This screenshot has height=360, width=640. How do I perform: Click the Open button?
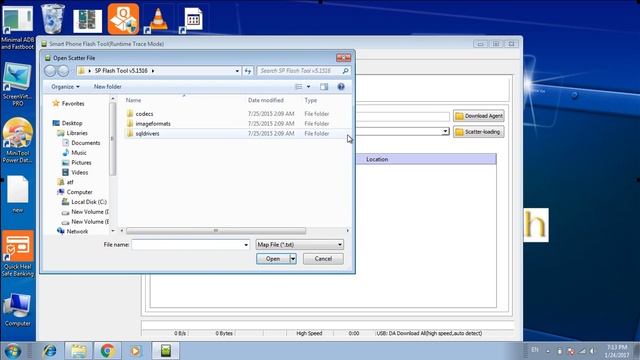click(x=273, y=259)
